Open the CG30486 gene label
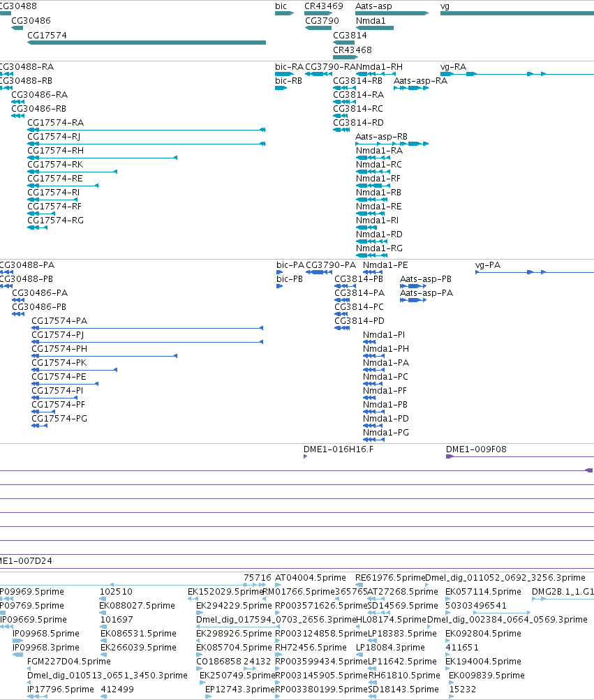Viewport: 594px width, 700px height. pos(31,20)
